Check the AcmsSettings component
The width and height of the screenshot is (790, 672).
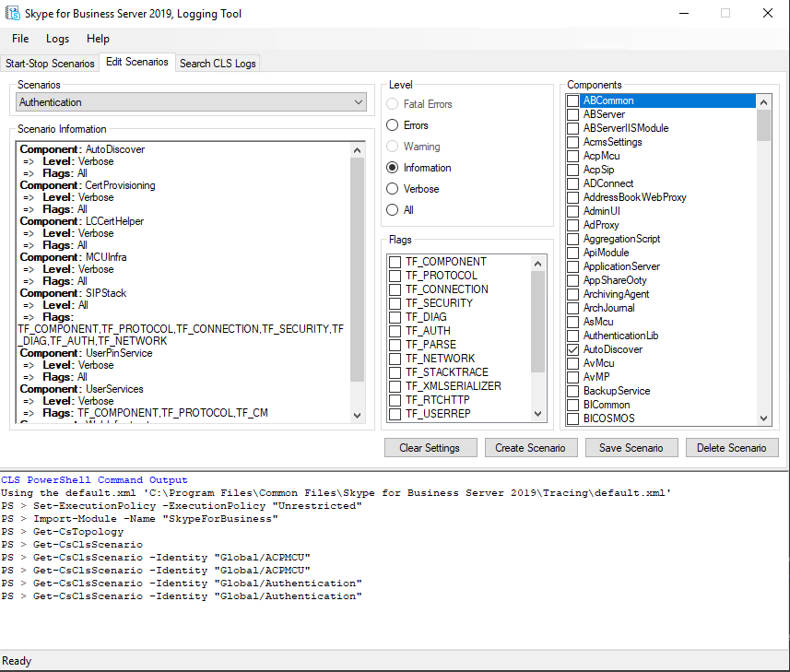pos(572,142)
